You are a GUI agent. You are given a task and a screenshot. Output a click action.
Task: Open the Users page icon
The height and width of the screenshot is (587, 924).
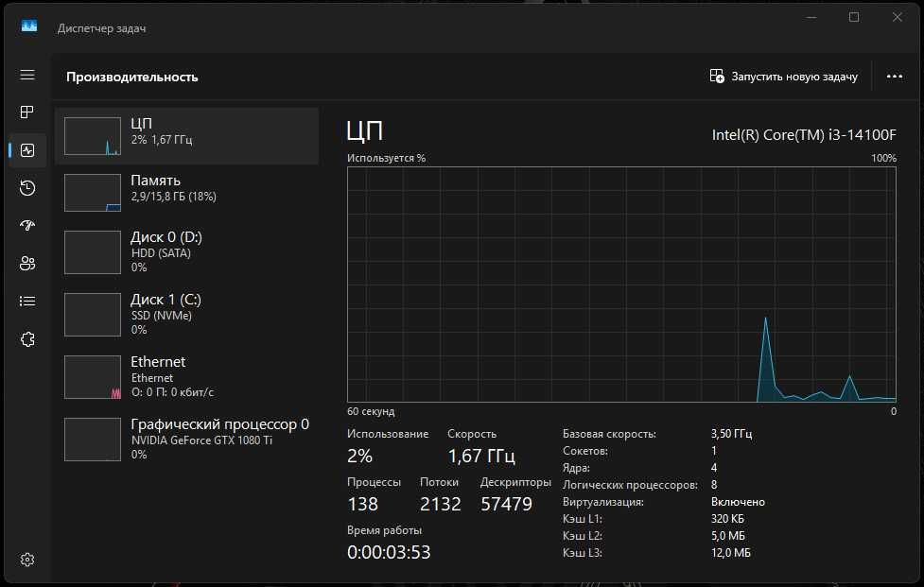coord(27,263)
